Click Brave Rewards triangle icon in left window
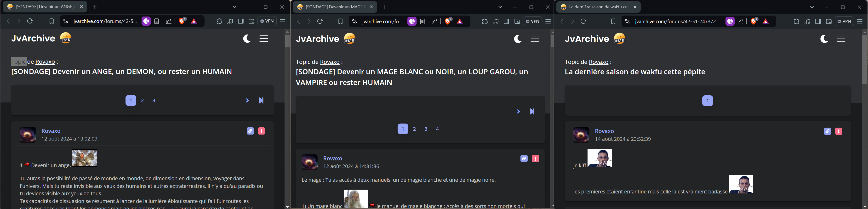Viewport: 868px width, 209px height. tap(194, 21)
